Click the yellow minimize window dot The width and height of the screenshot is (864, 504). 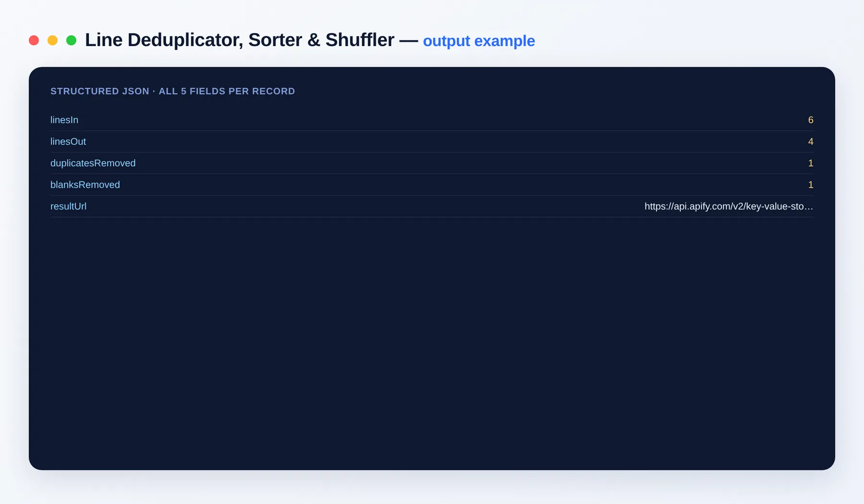point(52,40)
